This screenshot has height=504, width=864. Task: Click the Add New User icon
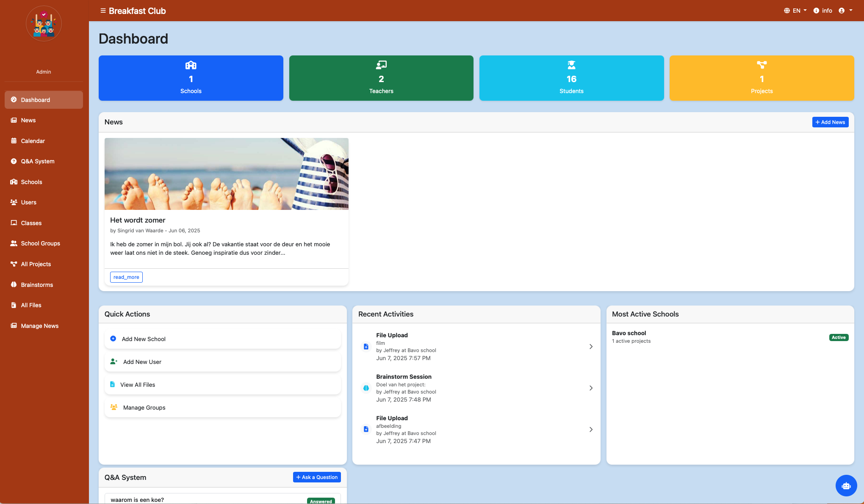(x=114, y=361)
